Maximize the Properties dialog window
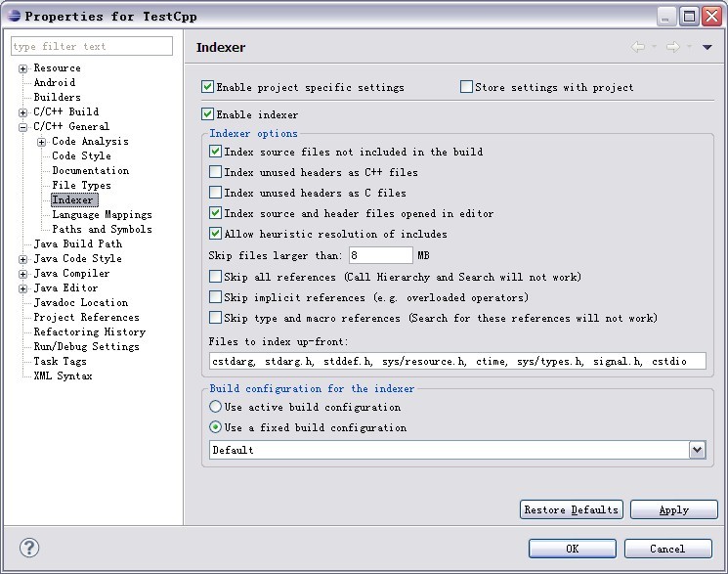Viewport: 728px width, 574px height. (x=689, y=17)
